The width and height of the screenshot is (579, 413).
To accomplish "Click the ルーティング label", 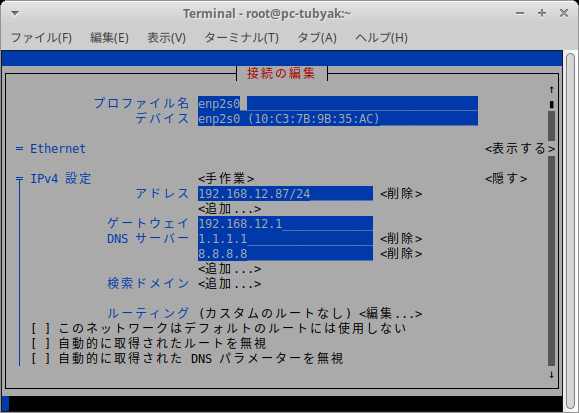I will tap(148, 314).
